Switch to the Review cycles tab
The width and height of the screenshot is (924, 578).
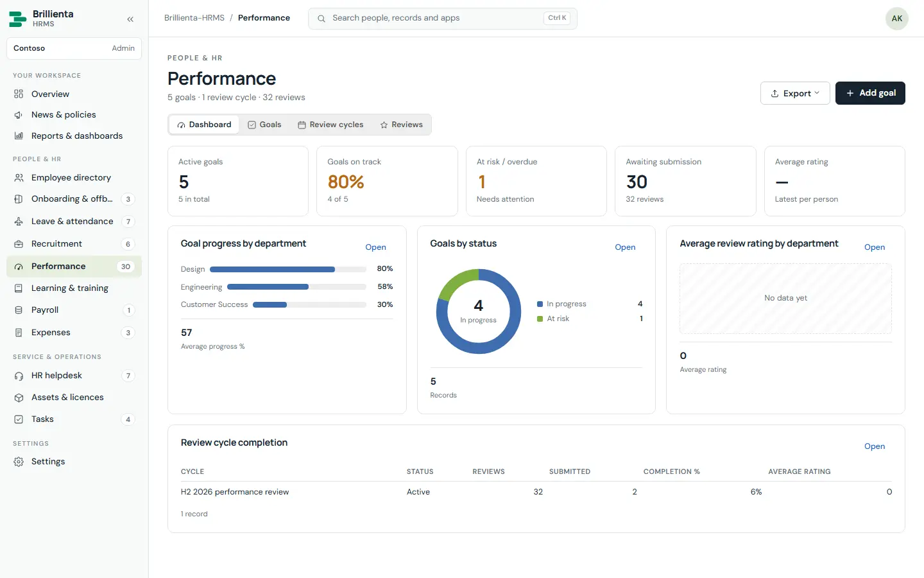coord(330,125)
